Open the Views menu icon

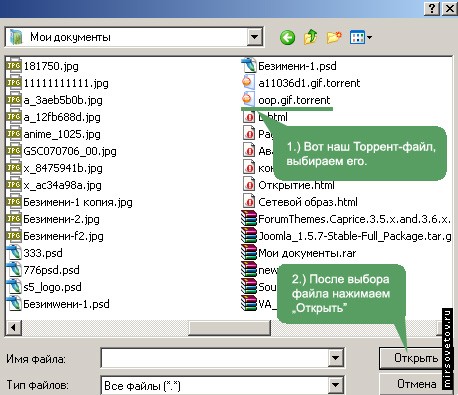pos(361,37)
